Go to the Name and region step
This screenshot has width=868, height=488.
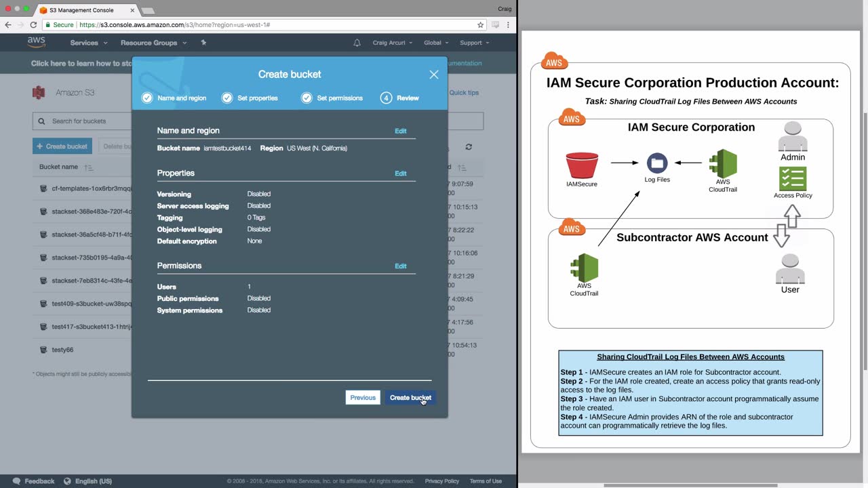tap(174, 98)
